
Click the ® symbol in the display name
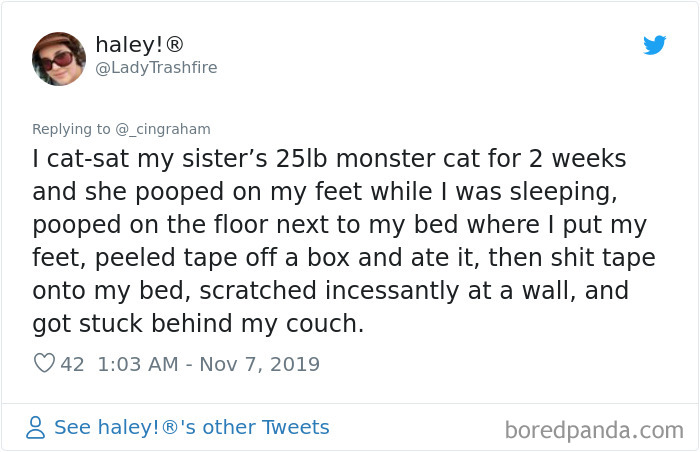174,44
